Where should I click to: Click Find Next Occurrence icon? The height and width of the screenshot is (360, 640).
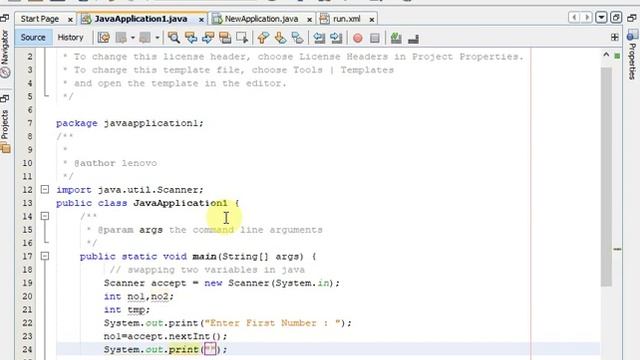208,38
